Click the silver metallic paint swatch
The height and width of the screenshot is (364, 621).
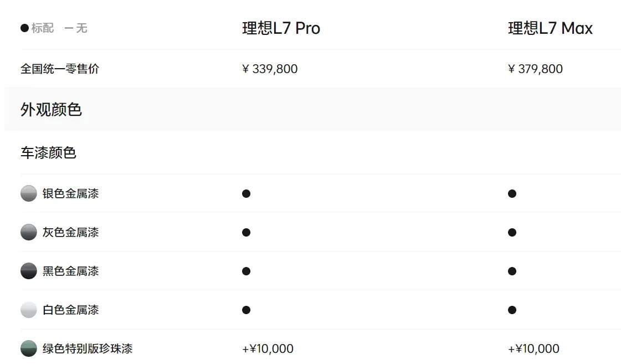[28, 193]
